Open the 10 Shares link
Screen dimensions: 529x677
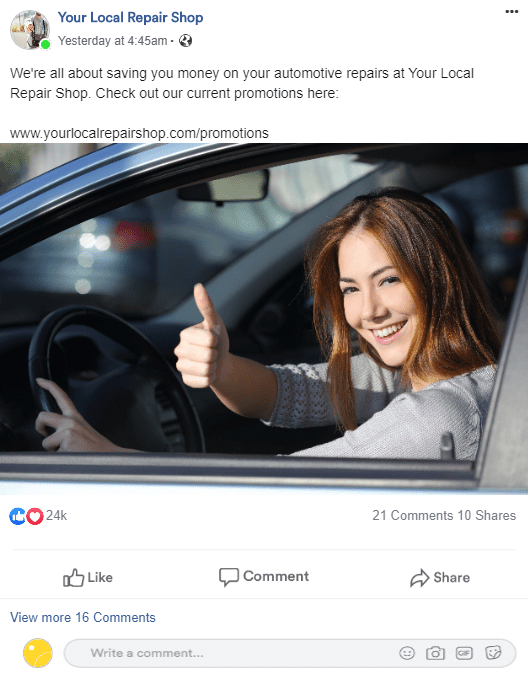pos(487,516)
